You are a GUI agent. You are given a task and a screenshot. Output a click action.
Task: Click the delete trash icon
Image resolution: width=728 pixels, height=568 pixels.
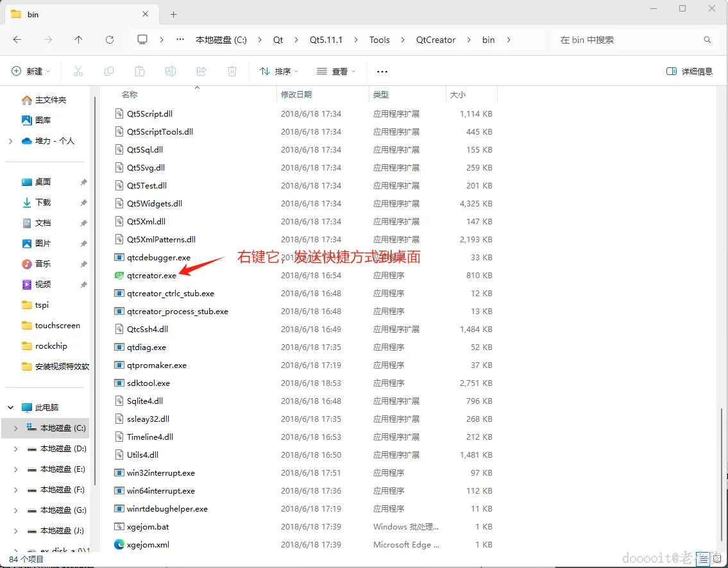[232, 71]
